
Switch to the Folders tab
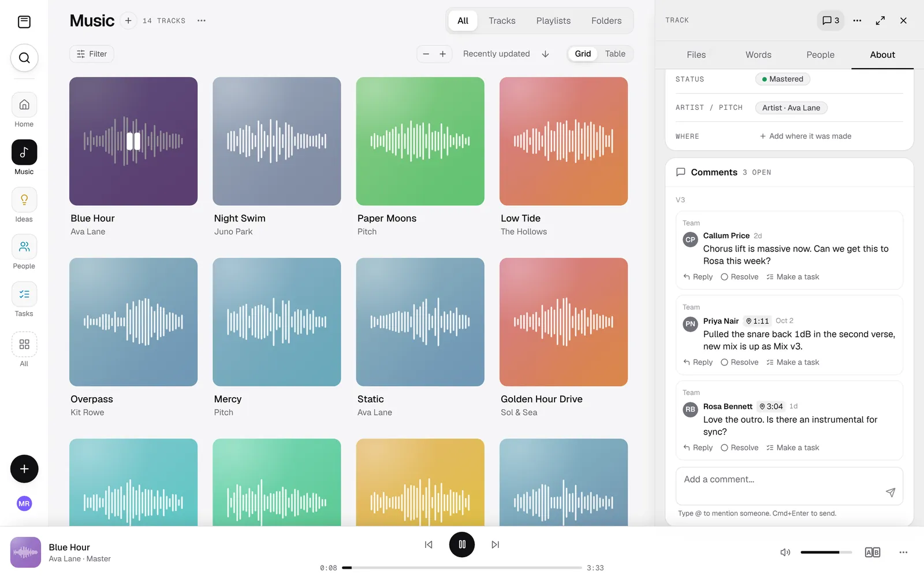click(x=606, y=21)
